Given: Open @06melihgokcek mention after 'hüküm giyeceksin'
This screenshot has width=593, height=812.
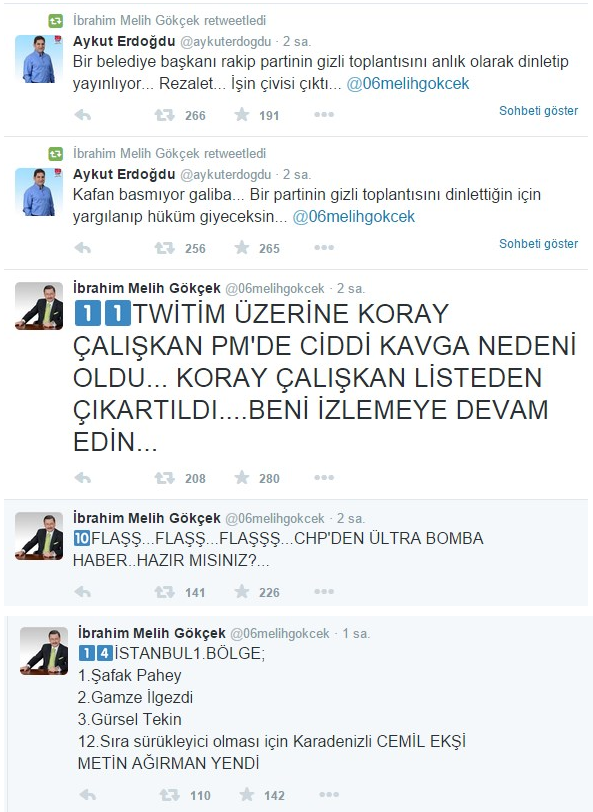Looking at the screenshot, I should [x=353, y=216].
